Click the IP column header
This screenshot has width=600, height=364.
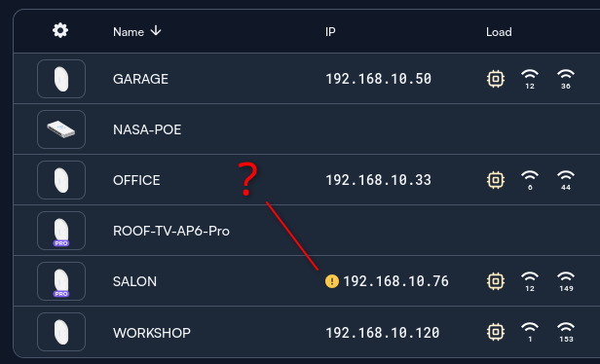coord(330,32)
